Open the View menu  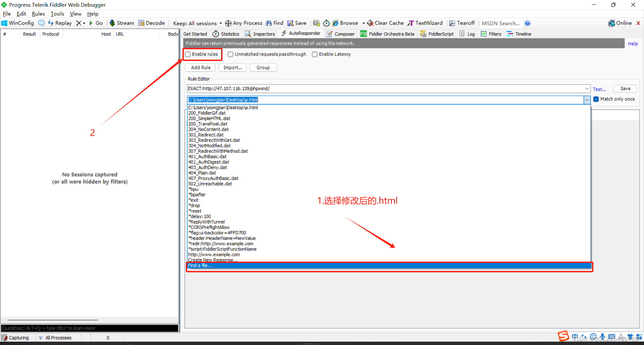[x=75, y=14]
